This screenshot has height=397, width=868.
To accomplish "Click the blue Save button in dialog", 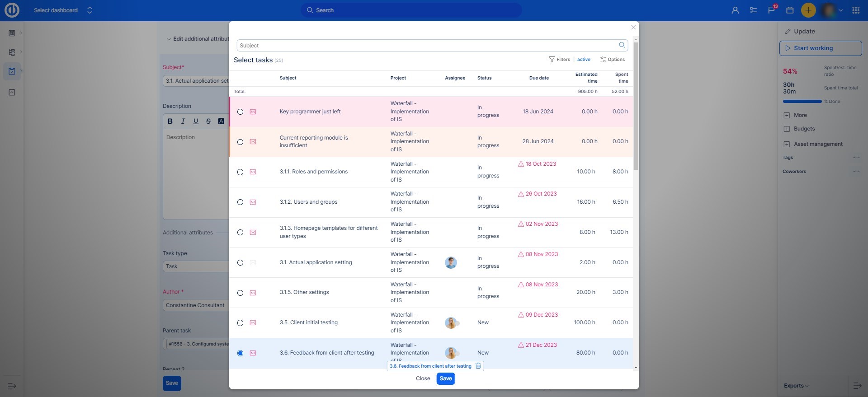I will coord(445,378).
